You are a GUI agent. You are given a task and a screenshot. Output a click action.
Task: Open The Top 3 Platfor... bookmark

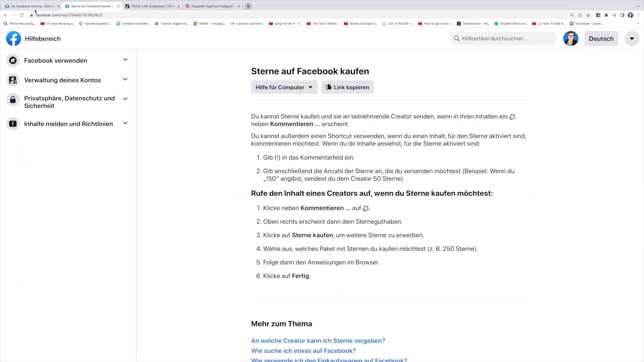tap(323, 23)
